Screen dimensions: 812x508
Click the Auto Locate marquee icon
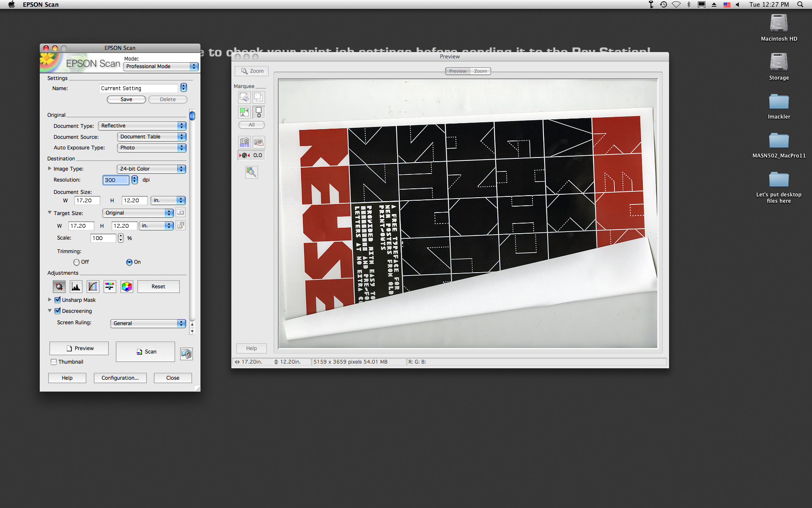click(x=244, y=112)
